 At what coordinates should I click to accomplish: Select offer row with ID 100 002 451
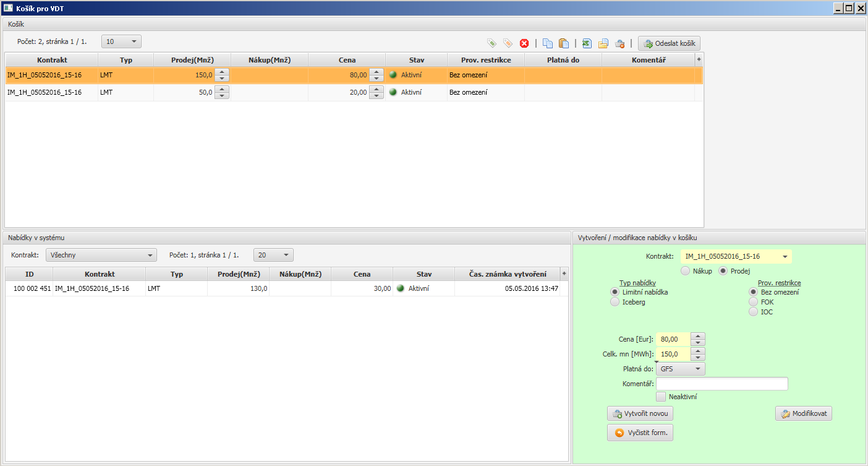point(287,288)
